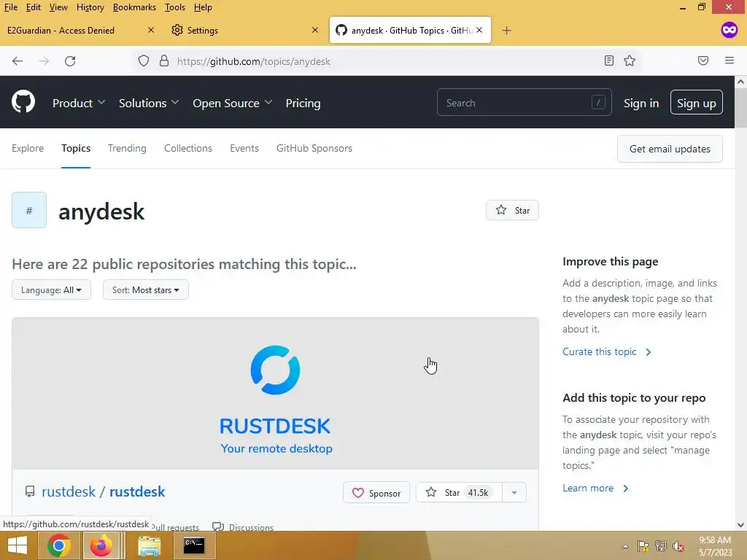Expand the Solutions menu
The width and height of the screenshot is (747, 560).
tap(149, 103)
